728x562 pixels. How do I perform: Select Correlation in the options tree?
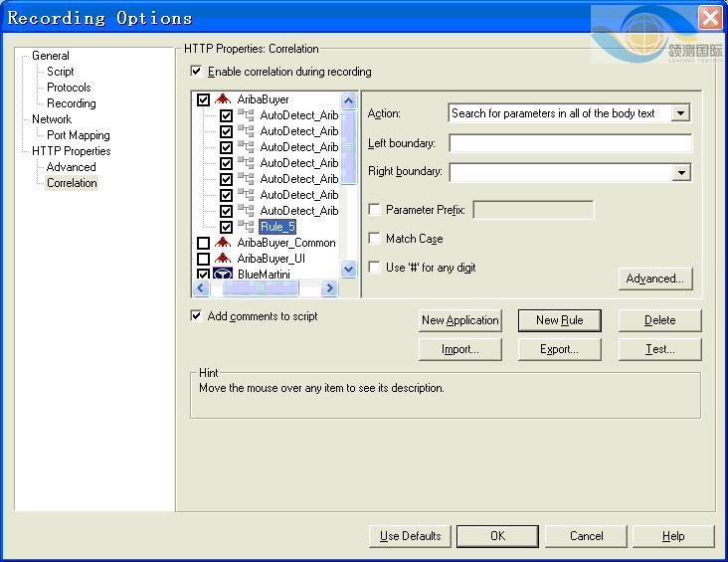click(x=72, y=183)
